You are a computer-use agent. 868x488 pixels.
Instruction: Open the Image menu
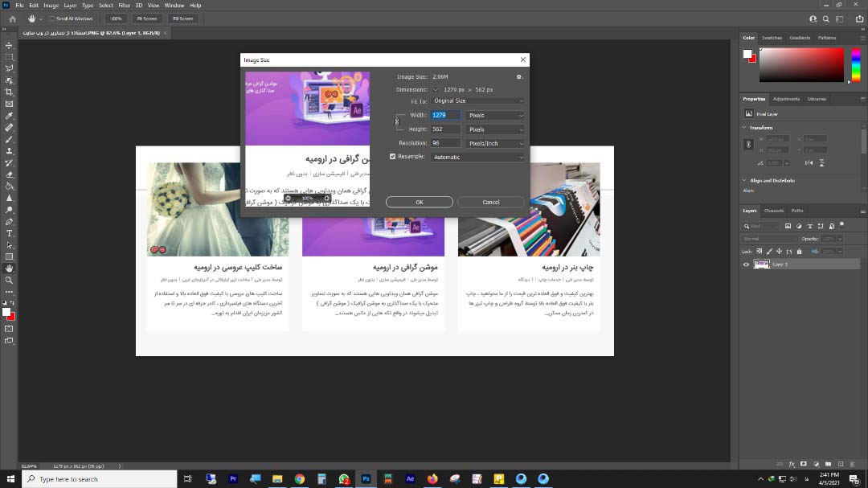pyautogui.click(x=51, y=6)
